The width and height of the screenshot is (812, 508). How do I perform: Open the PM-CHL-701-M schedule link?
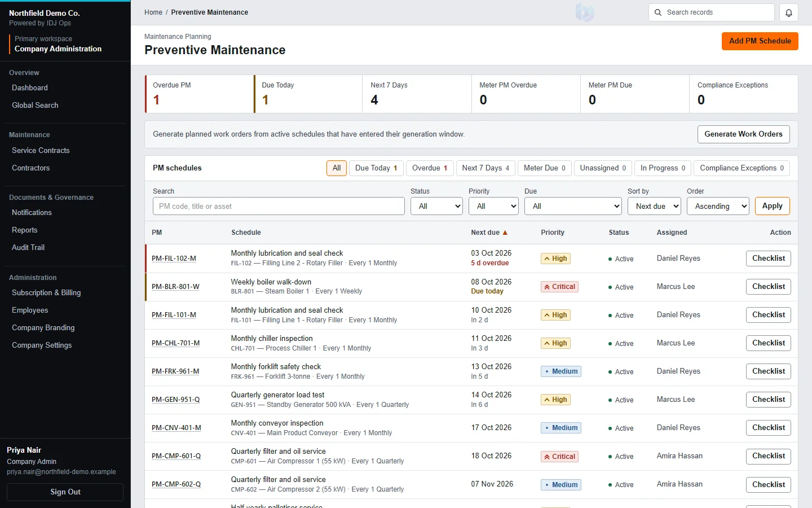click(176, 343)
